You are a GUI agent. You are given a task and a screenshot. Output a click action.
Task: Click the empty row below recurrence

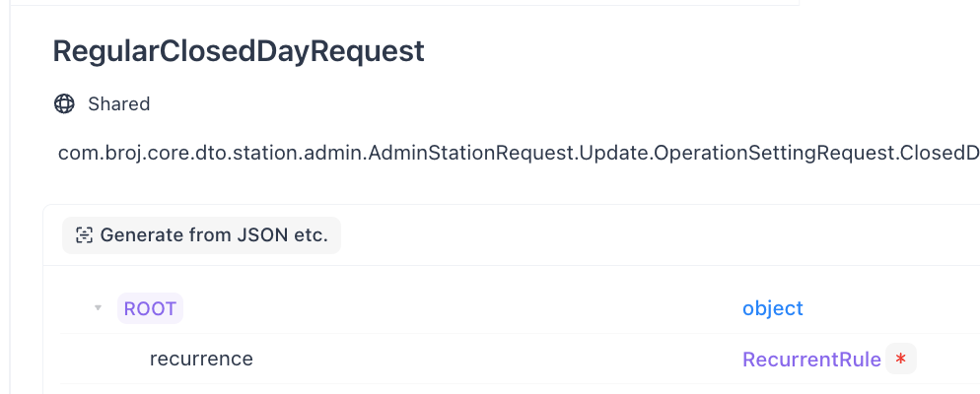pos(493,389)
